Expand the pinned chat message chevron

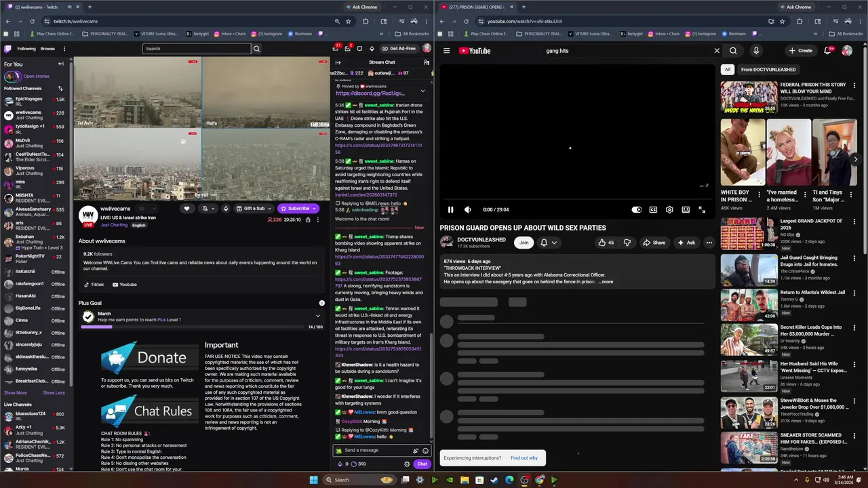pyautogui.click(x=422, y=91)
